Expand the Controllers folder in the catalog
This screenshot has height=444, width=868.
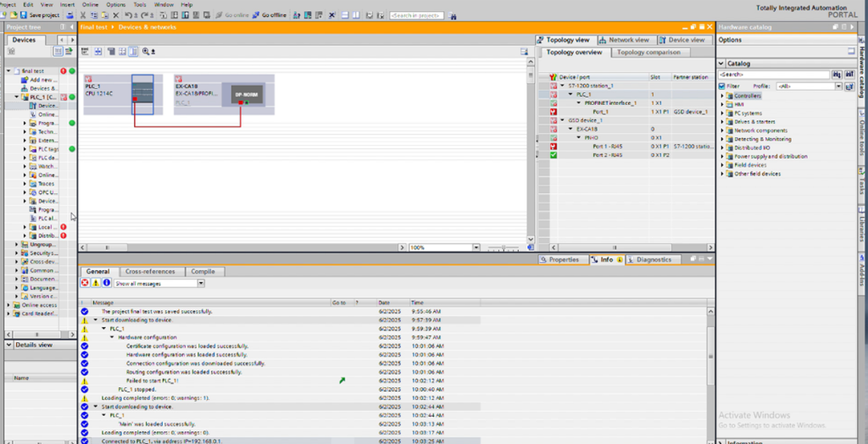point(722,96)
